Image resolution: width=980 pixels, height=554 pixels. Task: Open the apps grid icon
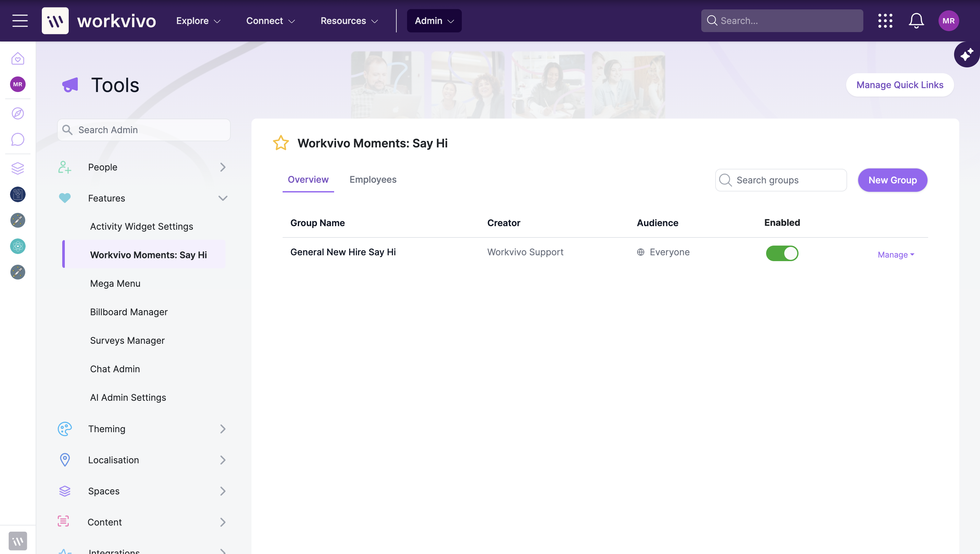coord(885,20)
